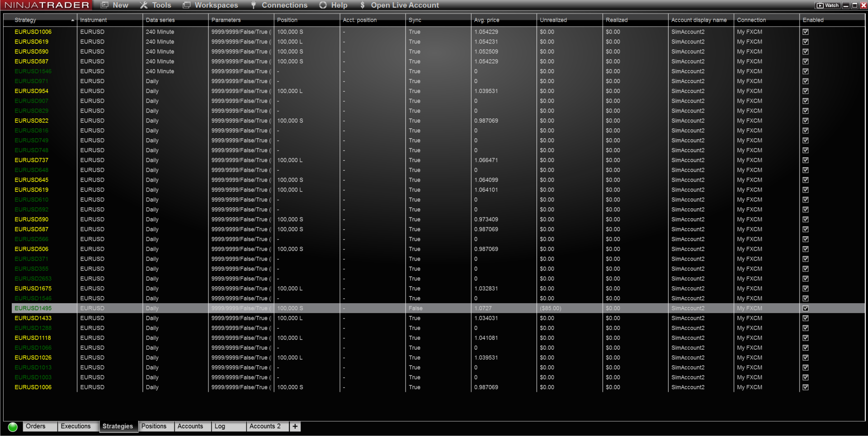Click average price 1.041081
Screen dimensions: 868x436
pyautogui.click(x=486, y=338)
